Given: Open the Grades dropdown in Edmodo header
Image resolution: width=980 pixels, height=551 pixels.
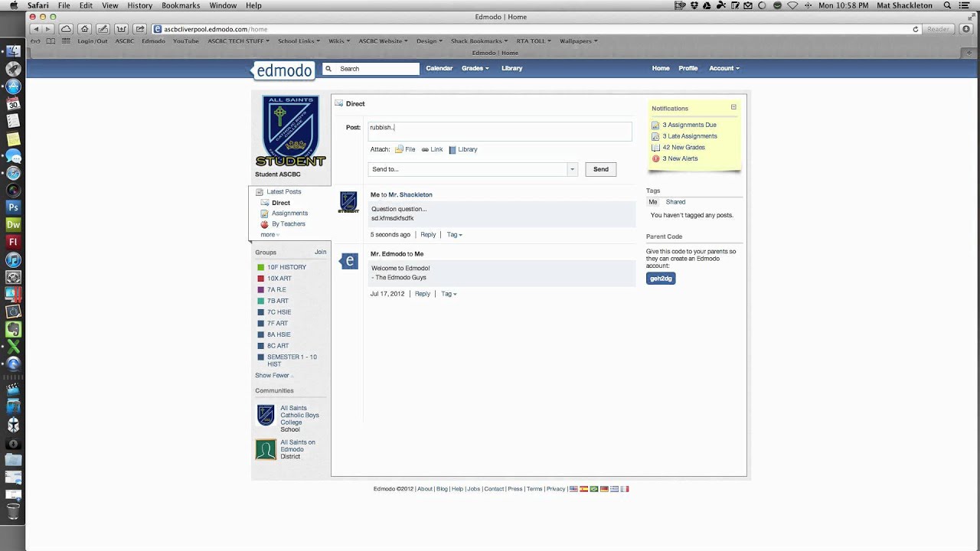Looking at the screenshot, I should 475,68.
